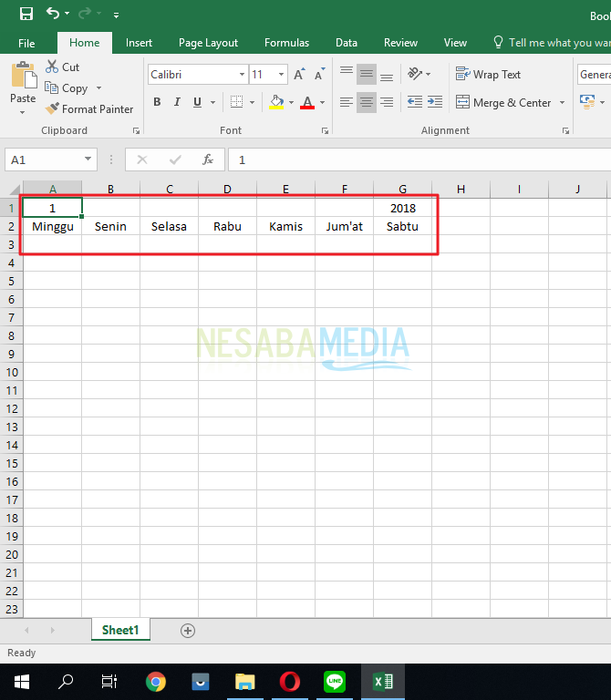The height and width of the screenshot is (700, 611).
Task: Click column header H
Action: coord(461,190)
